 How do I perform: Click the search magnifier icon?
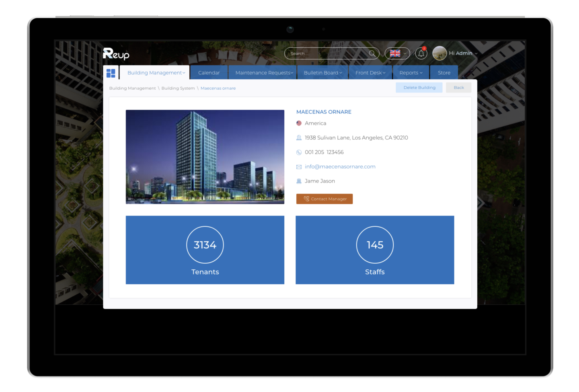coord(372,53)
